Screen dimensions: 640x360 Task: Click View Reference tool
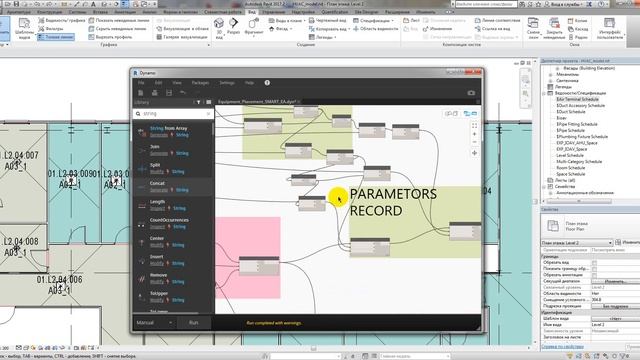pos(493,29)
